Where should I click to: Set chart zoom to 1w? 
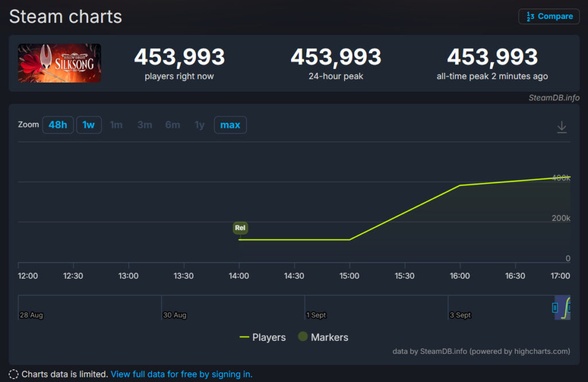tap(88, 125)
